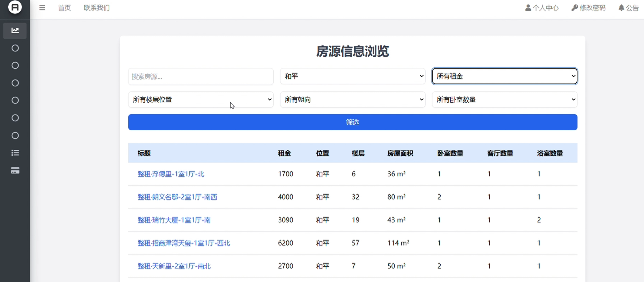Click the floor value 32
This screenshot has height=282, width=644.
coord(356,197)
